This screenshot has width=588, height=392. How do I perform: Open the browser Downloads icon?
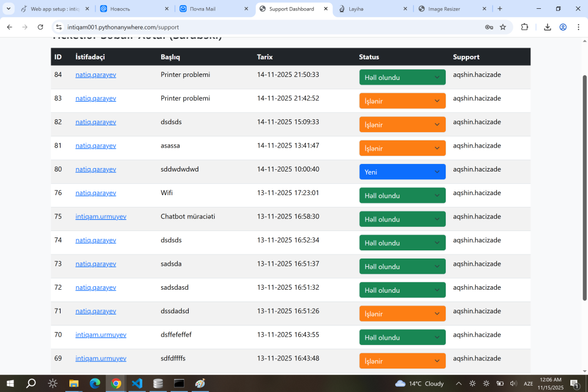(x=547, y=27)
